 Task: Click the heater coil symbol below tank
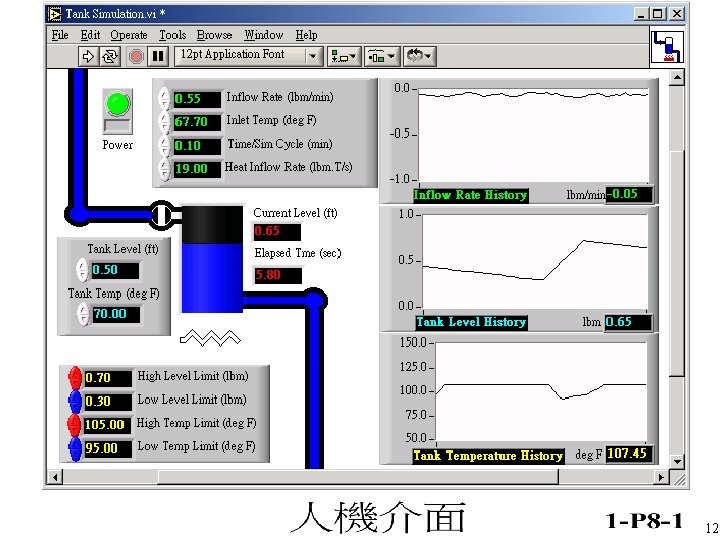[210, 338]
